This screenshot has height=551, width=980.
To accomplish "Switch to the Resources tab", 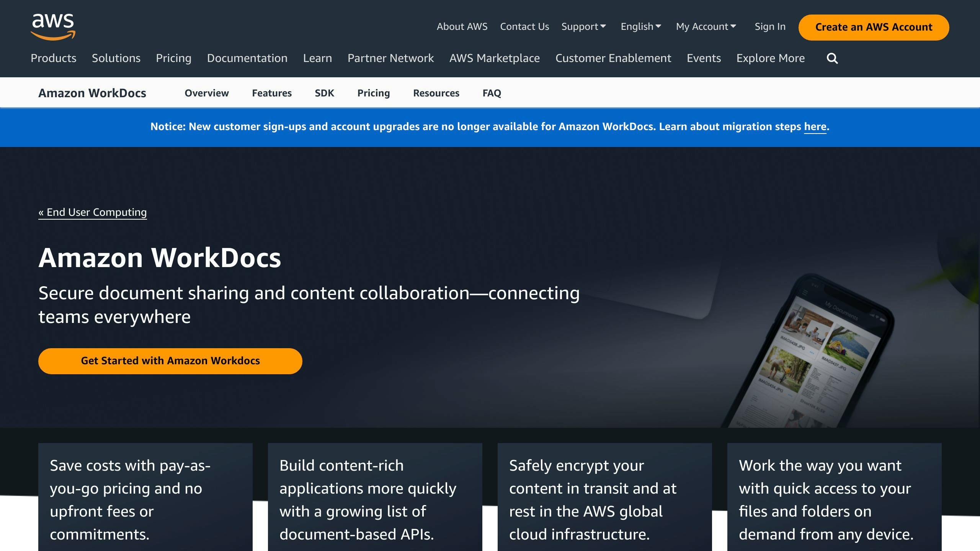I will pos(436,93).
